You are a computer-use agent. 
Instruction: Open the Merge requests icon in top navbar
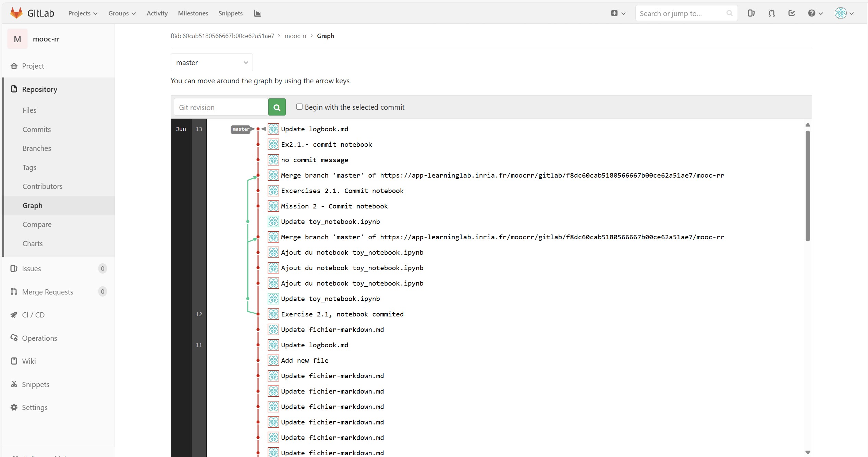(x=771, y=13)
